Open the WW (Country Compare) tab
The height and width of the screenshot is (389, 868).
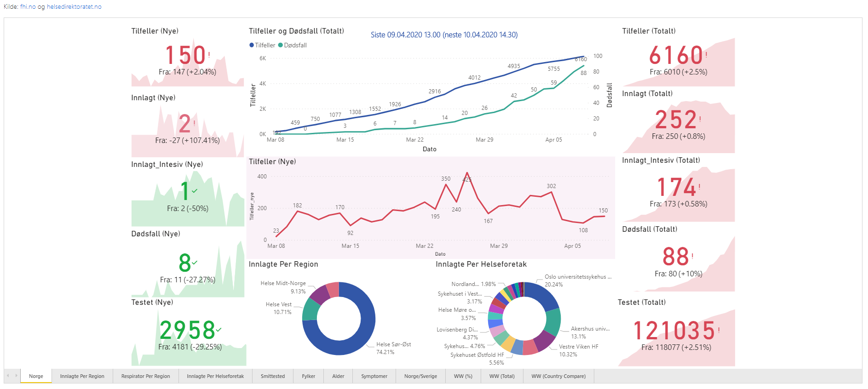558,376
